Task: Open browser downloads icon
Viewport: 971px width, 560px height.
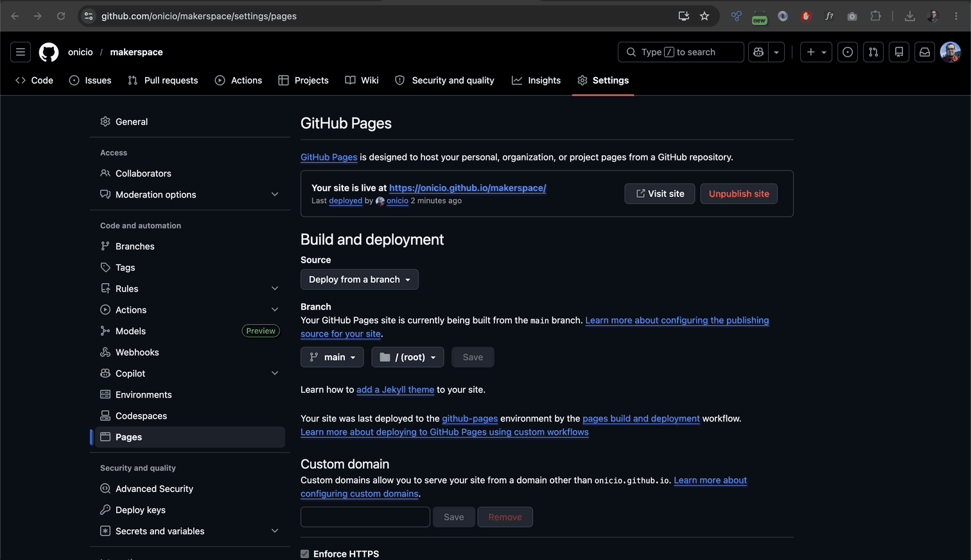Action: 910,16
